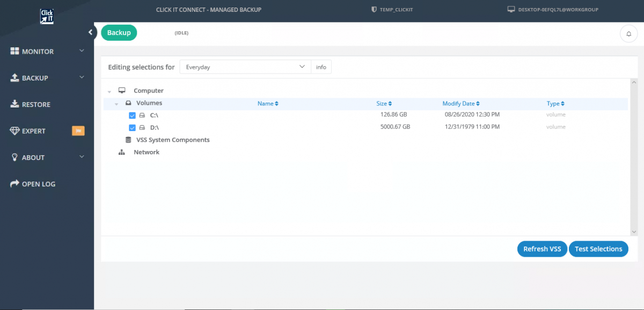Click the Refresh VSS button
This screenshot has height=310, width=644.
coord(542,249)
